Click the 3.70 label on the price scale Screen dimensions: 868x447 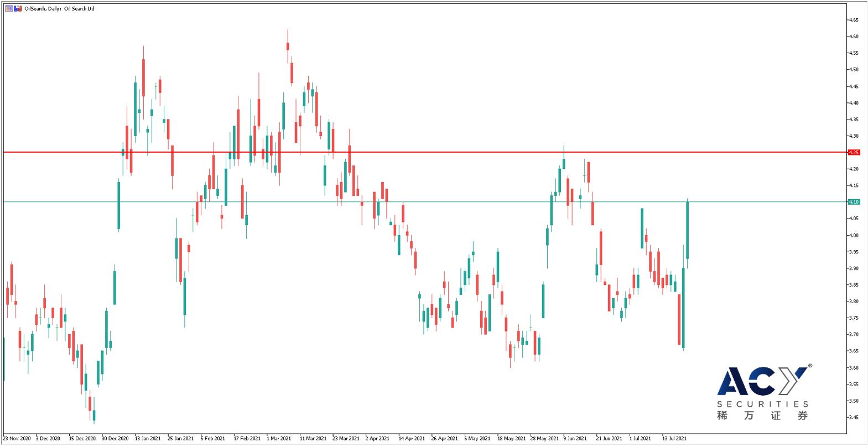click(854, 335)
